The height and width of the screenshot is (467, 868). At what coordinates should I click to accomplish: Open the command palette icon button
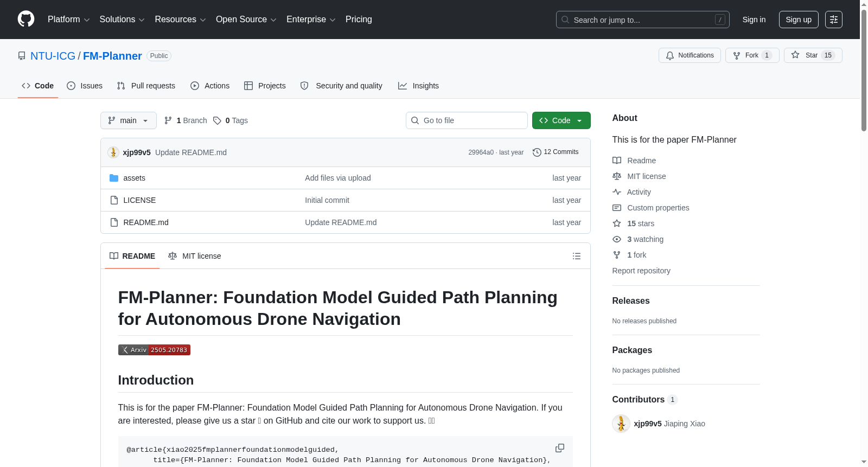point(833,20)
